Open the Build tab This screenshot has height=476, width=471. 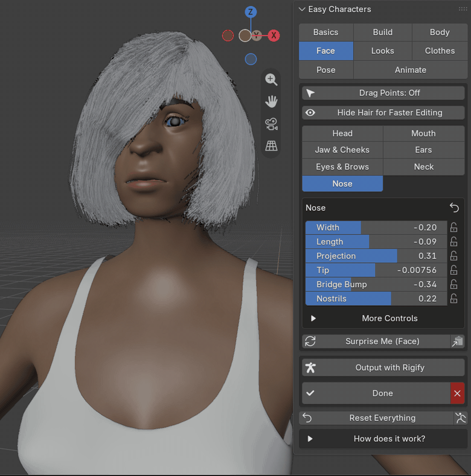tap(383, 32)
